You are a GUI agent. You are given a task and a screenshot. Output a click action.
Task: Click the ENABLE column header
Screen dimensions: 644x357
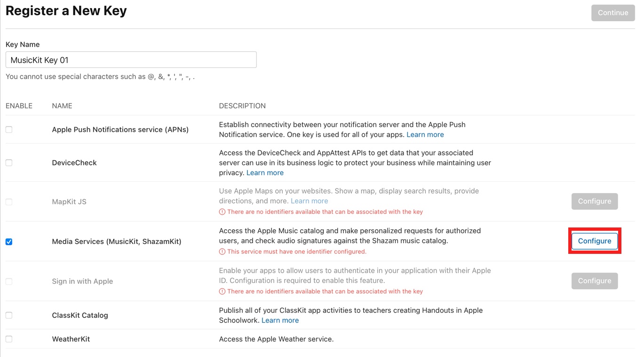(19, 106)
